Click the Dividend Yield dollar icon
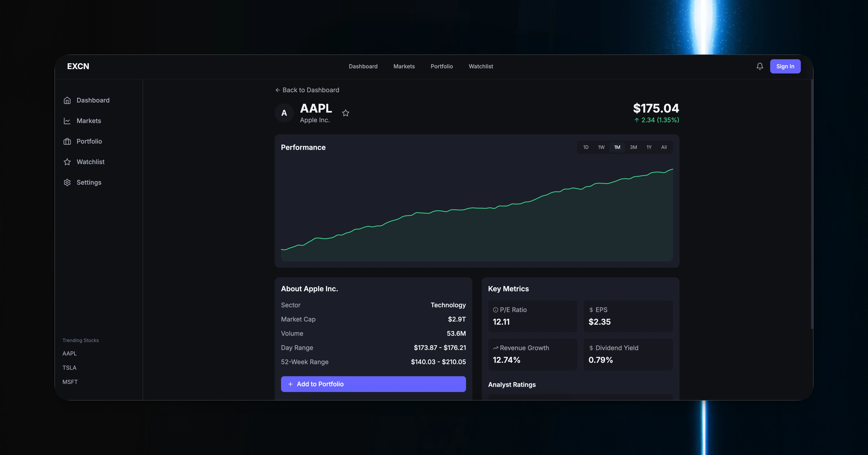The height and width of the screenshot is (455, 868). [x=591, y=348]
